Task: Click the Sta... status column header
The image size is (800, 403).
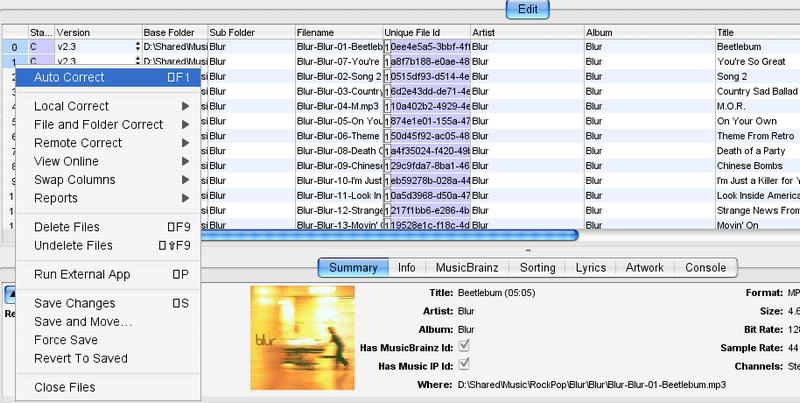Action: click(x=41, y=33)
